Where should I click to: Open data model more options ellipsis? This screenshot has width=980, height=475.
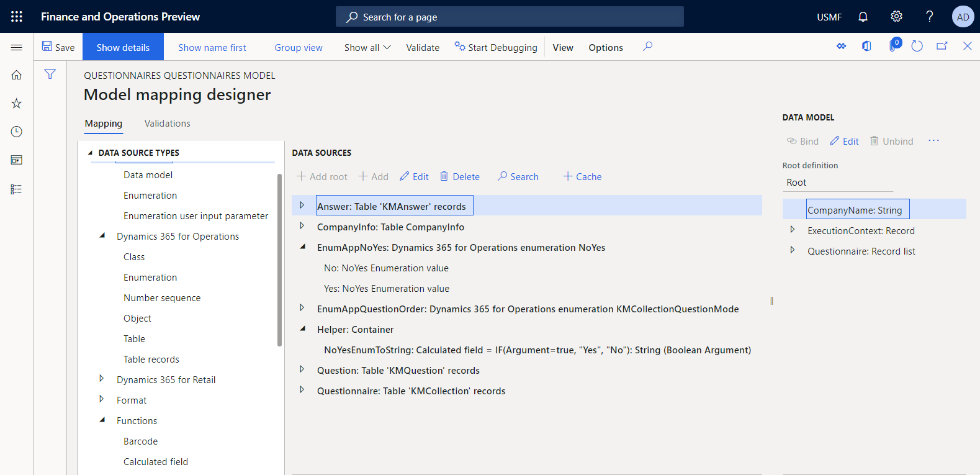[933, 141]
